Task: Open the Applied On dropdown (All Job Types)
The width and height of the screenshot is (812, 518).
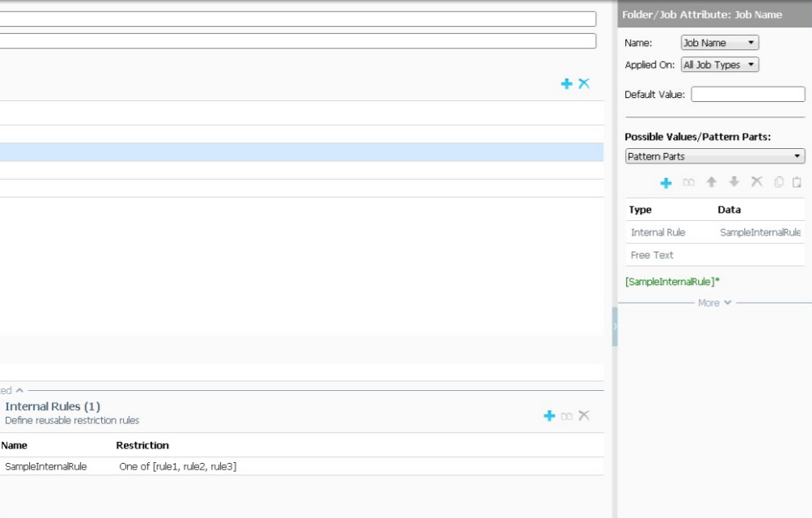Action: (720, 65)
